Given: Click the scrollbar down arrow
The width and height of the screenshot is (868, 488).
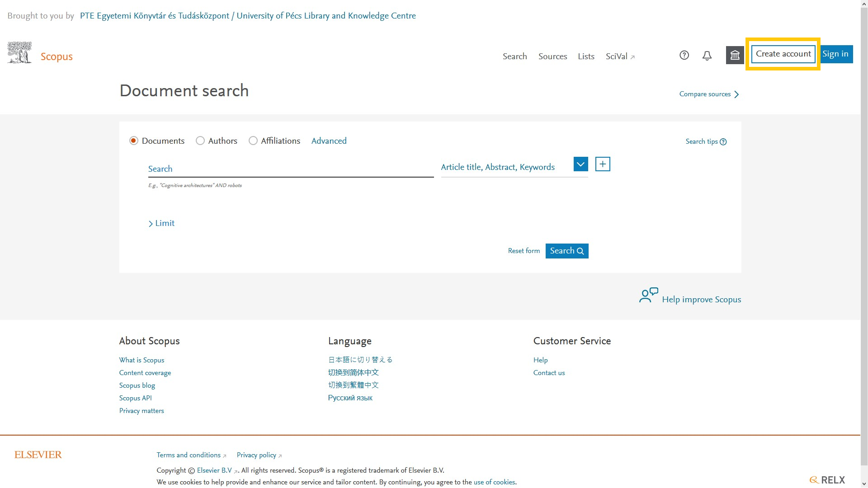Looking at the screenshot, I should point(864,484).
